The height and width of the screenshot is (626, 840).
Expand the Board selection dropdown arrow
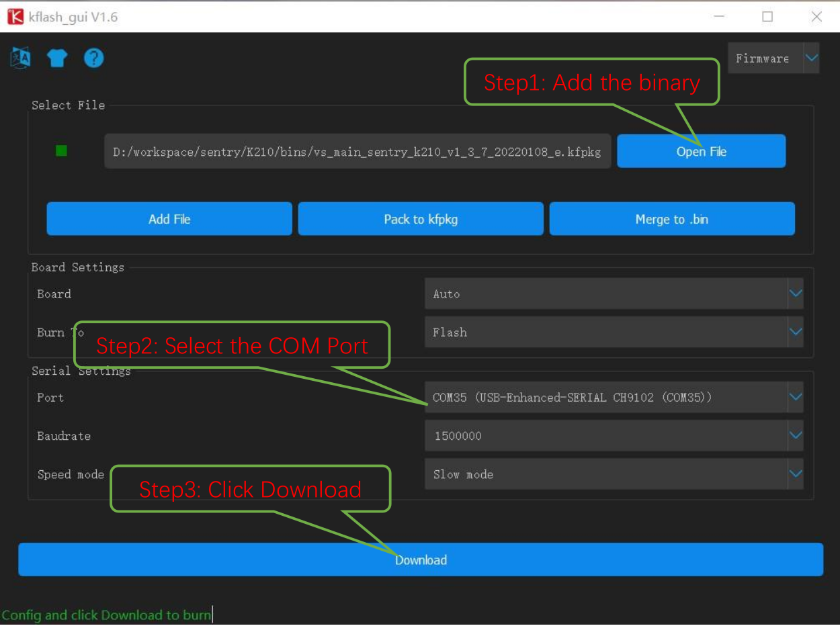coord(796,294)
